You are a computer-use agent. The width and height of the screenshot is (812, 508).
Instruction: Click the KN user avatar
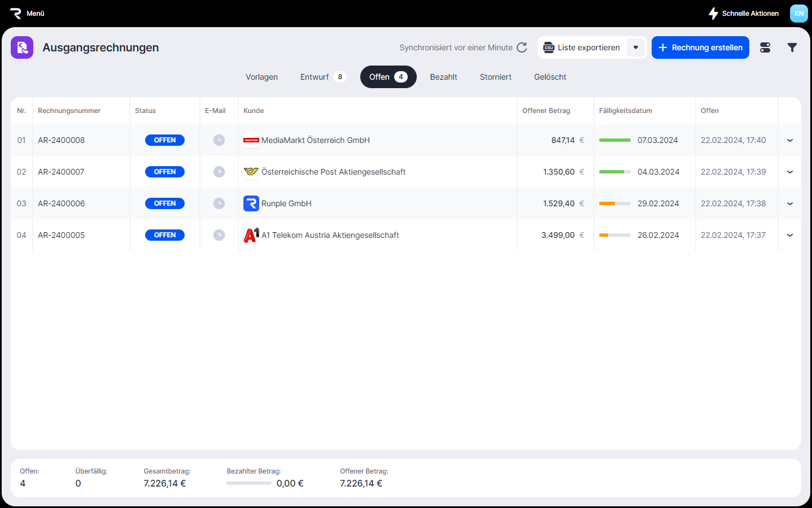click(798, 14)
